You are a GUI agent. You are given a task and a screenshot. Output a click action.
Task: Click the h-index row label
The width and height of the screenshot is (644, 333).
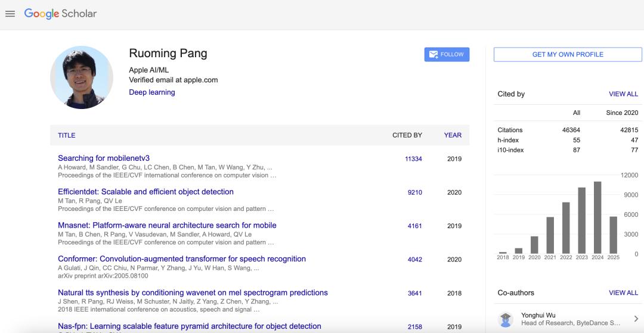(508, 140)
